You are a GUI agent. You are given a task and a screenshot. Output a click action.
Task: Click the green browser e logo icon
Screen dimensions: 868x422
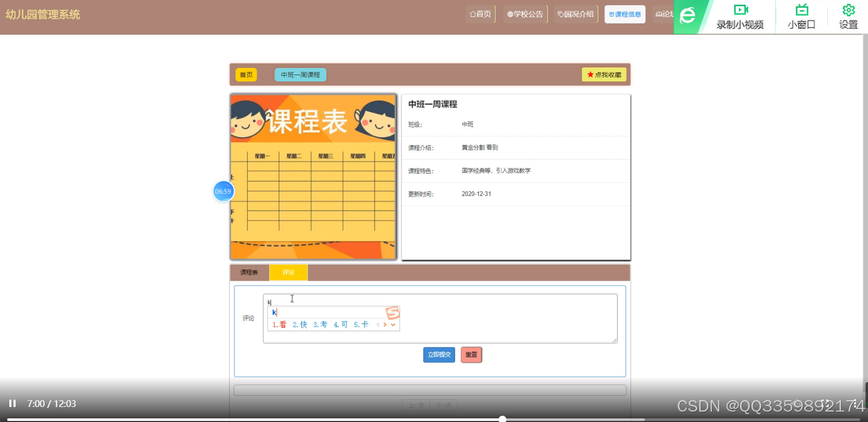[x=687, y=16]
